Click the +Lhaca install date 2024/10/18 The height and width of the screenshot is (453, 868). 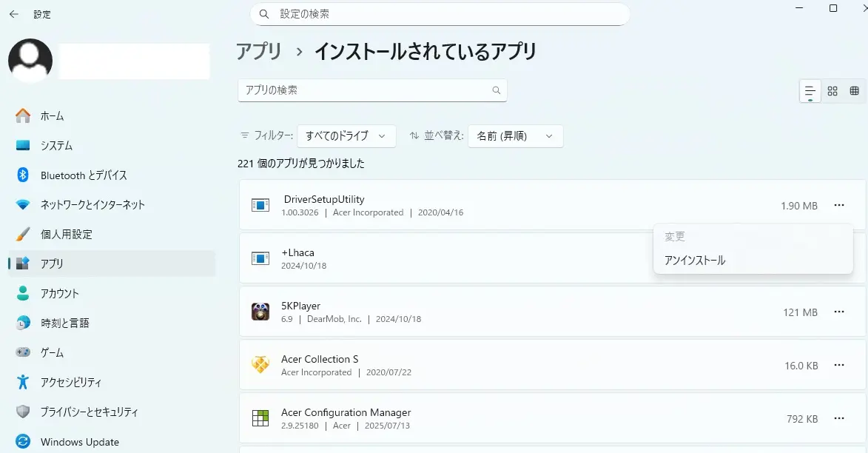[304, 266]
